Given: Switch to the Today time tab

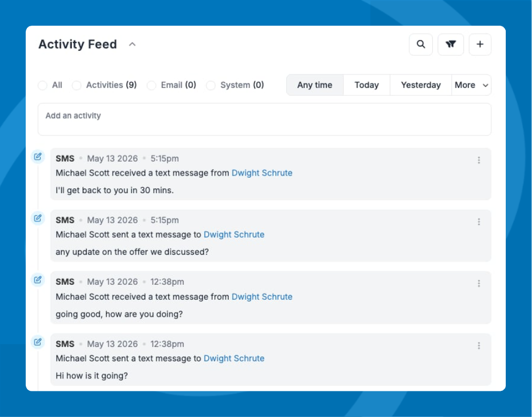Looking at the screenshot, I should [x=366, y=85].
